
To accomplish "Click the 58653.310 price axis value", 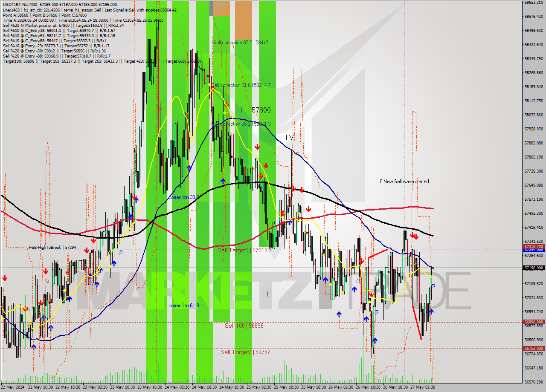I will pos(534,3).
